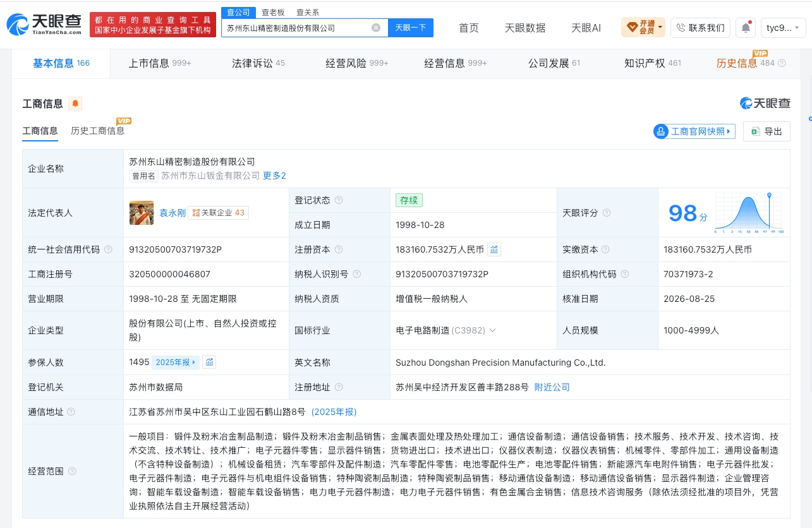Expand the 电子电路制造 industry chevron
The image size is (812, 528).
[x=493, y=330]
